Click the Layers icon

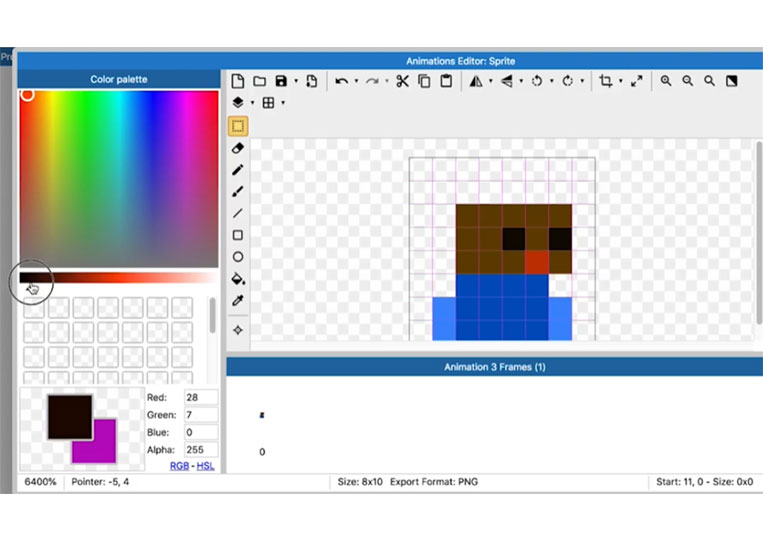point(237,103)
